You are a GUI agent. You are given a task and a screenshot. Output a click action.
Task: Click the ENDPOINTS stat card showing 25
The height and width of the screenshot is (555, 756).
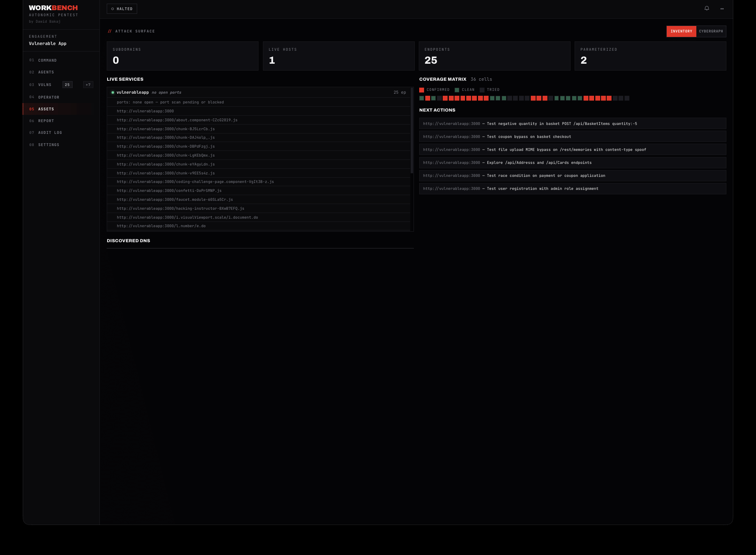pyautogui.click(x=494, y=56)
